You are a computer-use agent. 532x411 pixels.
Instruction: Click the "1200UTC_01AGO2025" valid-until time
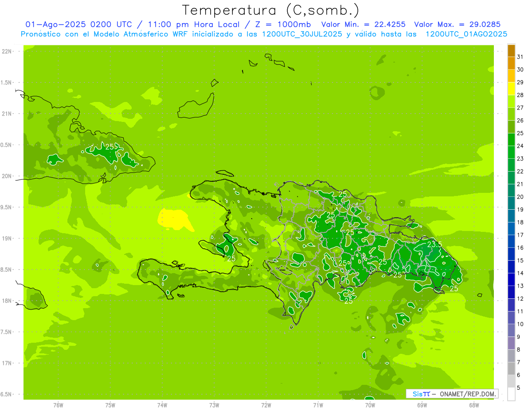(x=466, y=34)
